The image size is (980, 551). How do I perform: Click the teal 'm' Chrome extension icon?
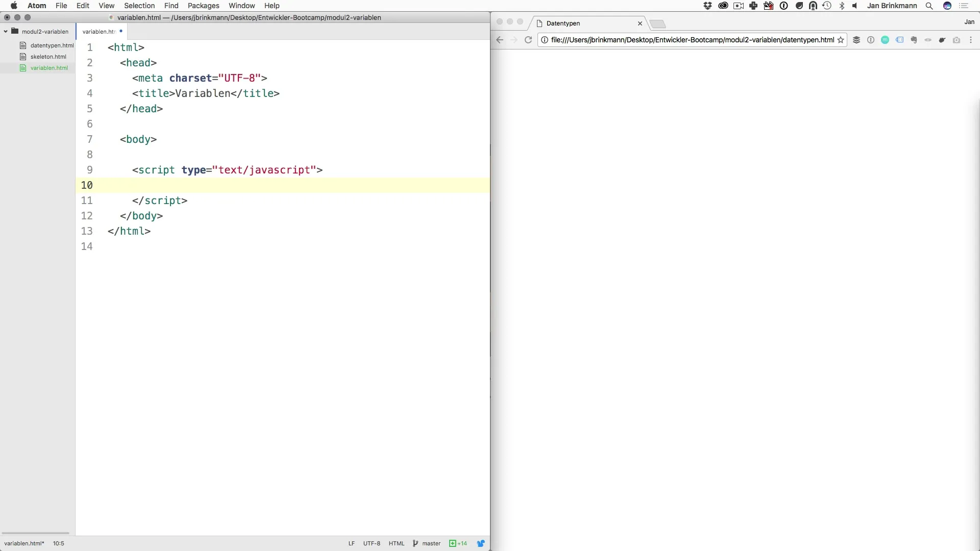coord(885,40)
